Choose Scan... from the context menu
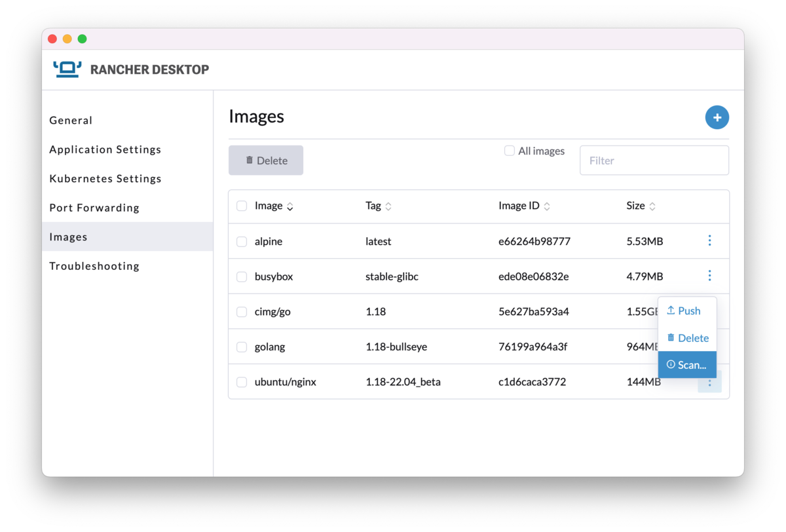Screen dimensions: 786x532 (x=687, y=365)
